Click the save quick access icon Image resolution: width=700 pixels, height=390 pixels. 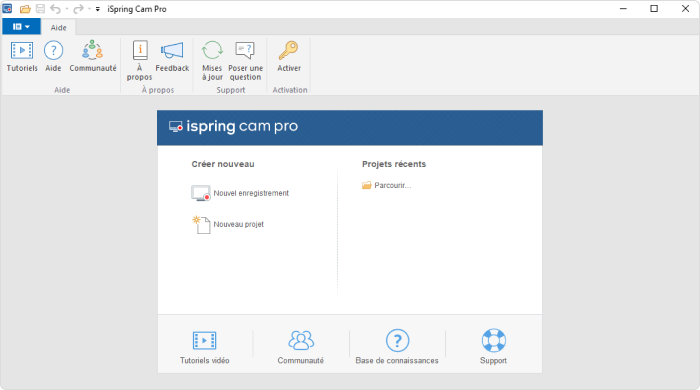click(40, 9)
